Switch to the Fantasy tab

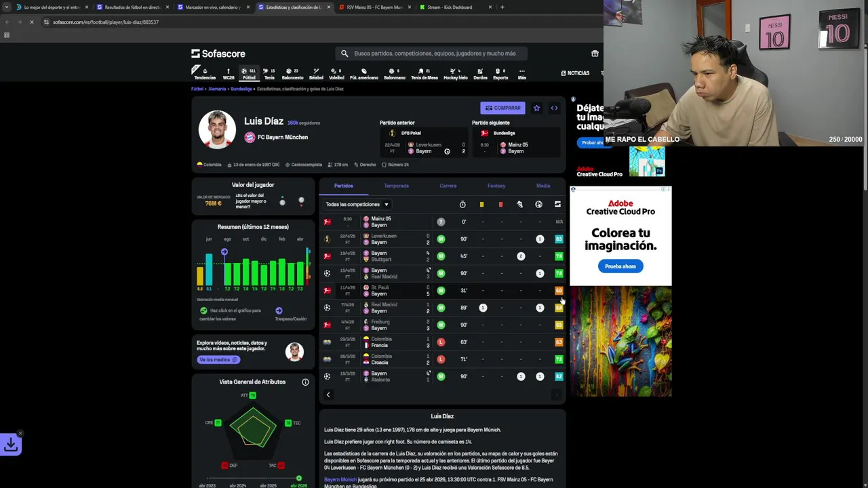(x=496, y=186)
